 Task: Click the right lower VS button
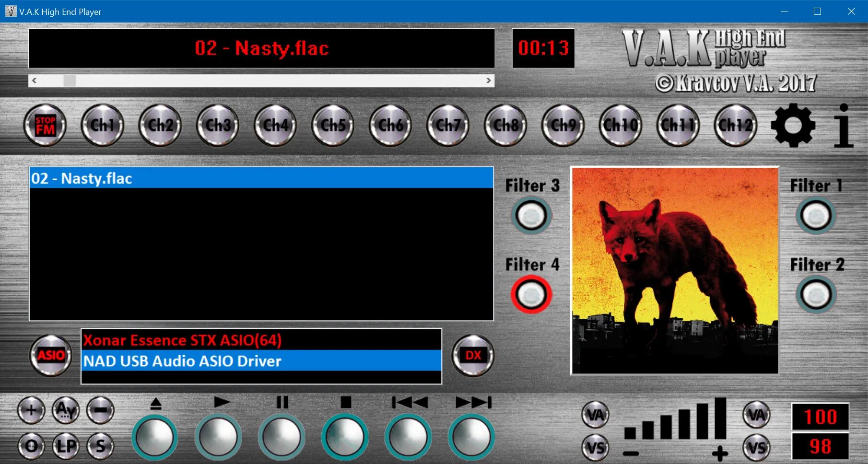click(x=757, y=448)
